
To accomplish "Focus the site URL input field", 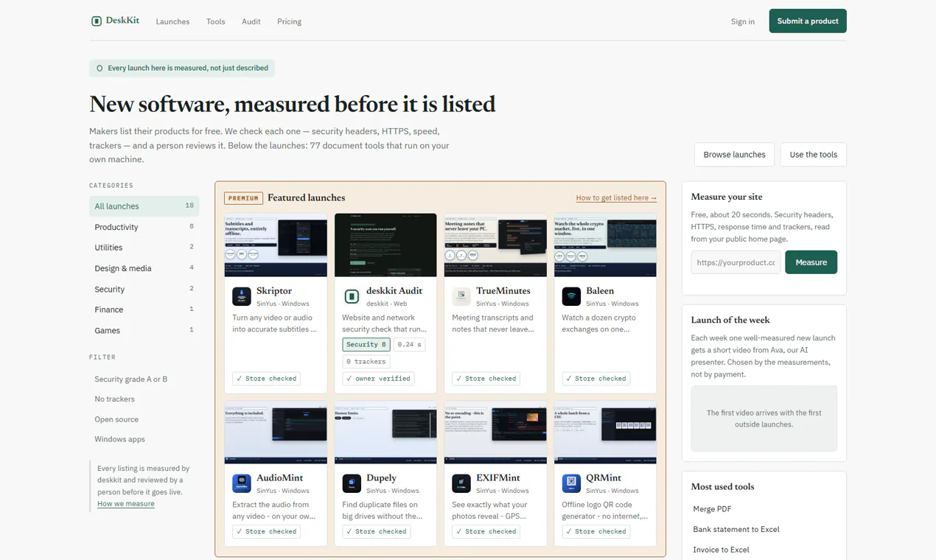I will click(x=736, y=262).
